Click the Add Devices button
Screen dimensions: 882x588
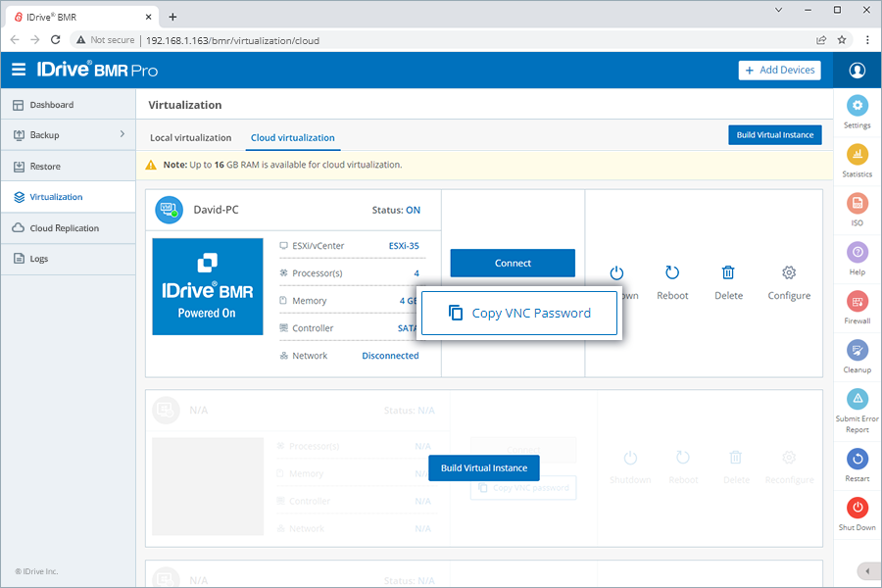coord(779,71)
